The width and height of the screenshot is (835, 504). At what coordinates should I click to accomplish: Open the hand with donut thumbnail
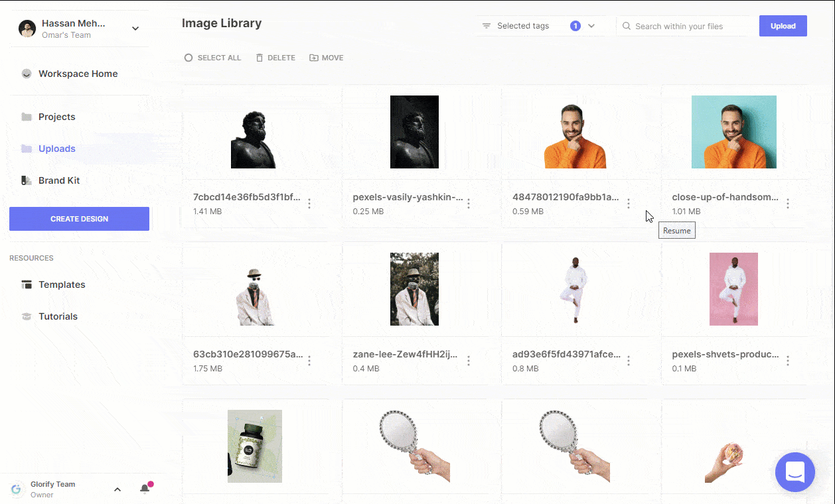725,460
